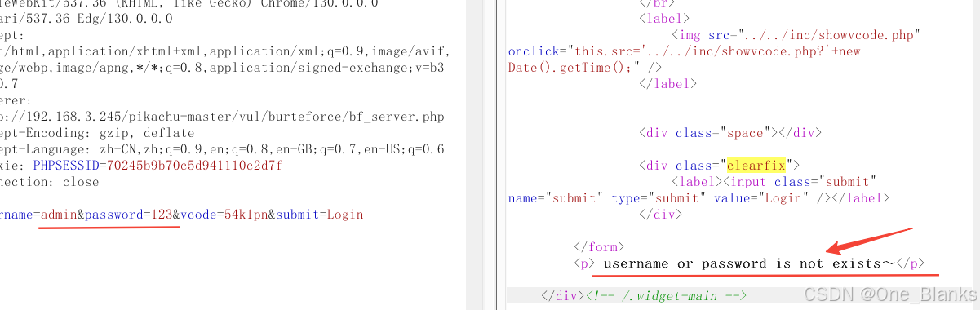Click the 'ge/webp,image/apng' accept line
The height and width of the screenshot is (310, 980).
pos(222,68)
